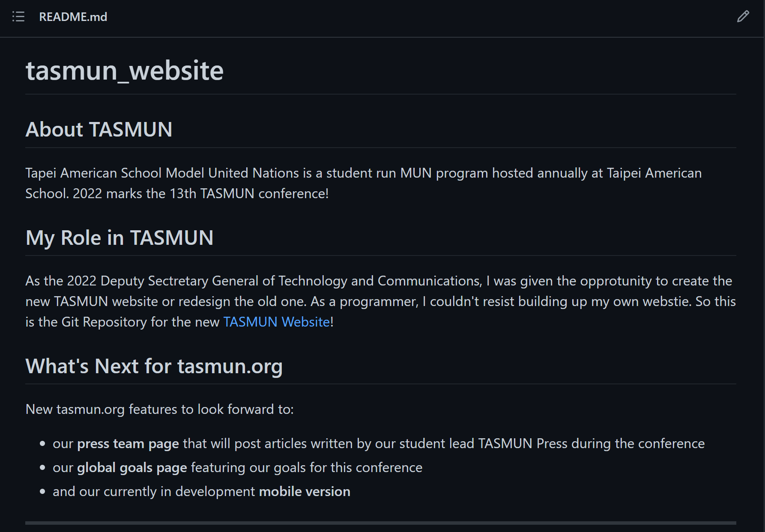Click the What's Next for tasmun.org heading
The height and width of the screenshot is (532, 765).
coord(154,366)
